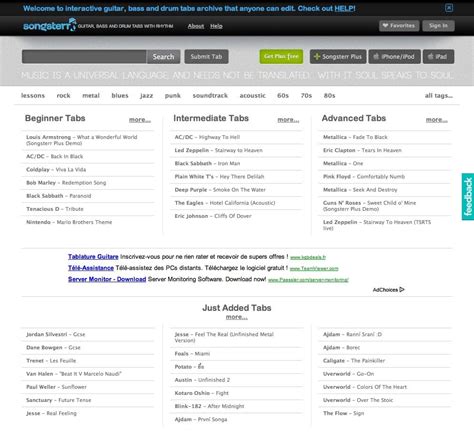Image resolution: width=474 pixels, height=432 pixels.
Task: Click the green Get Plus free button
Action: tap(281, 56)
